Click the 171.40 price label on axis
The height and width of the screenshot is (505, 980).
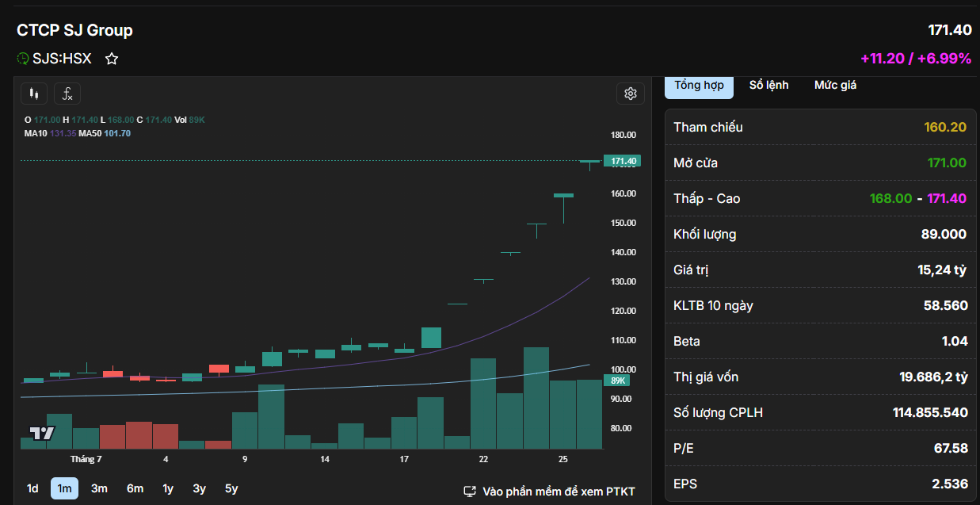(x=623, y=161)
